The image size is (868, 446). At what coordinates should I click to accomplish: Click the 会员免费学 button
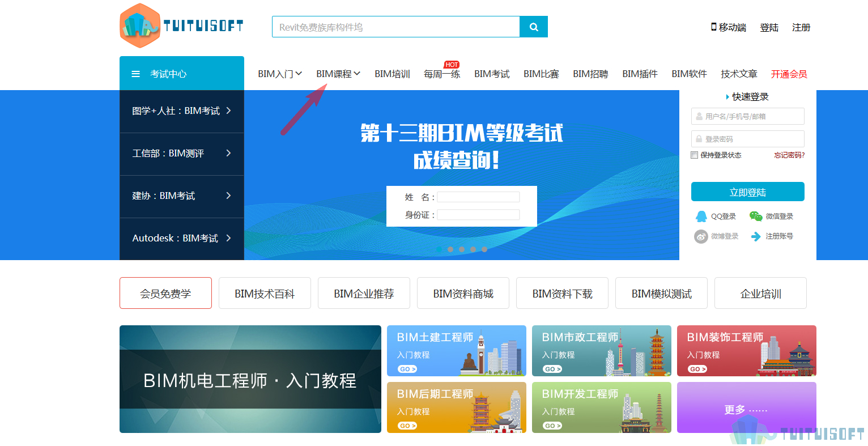coord(165,293)
